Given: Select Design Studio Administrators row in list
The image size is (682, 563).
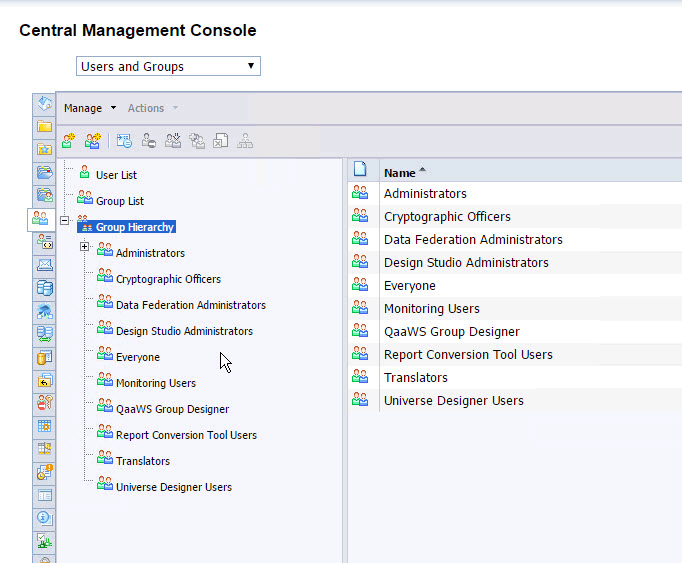Looking at the screenshot, I should 515,262.
